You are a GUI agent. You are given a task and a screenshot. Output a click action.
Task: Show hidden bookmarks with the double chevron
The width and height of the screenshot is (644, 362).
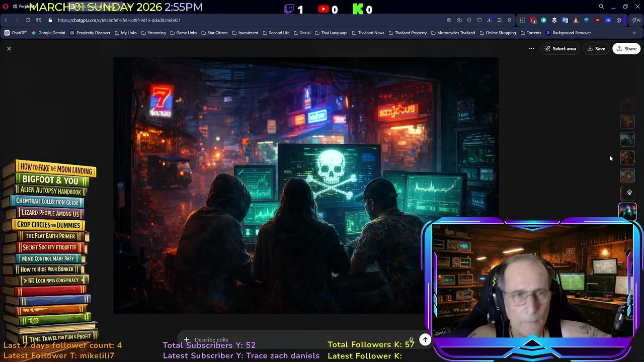[x=634, y=33]
